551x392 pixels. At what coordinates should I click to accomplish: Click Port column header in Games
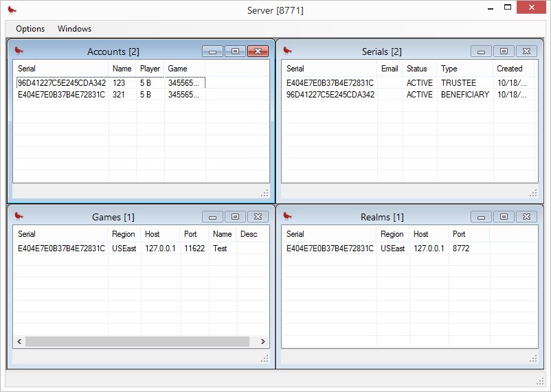click(194, 234)
